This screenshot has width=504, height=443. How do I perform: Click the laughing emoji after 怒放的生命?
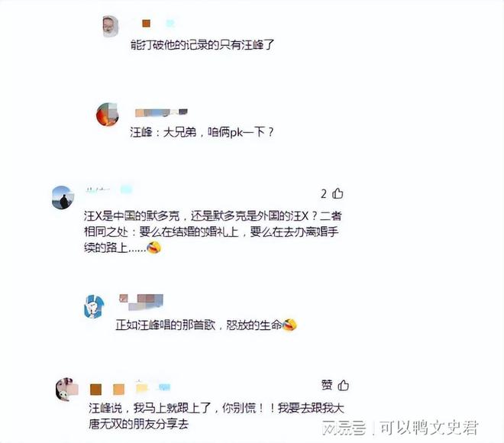click(289, 325)
